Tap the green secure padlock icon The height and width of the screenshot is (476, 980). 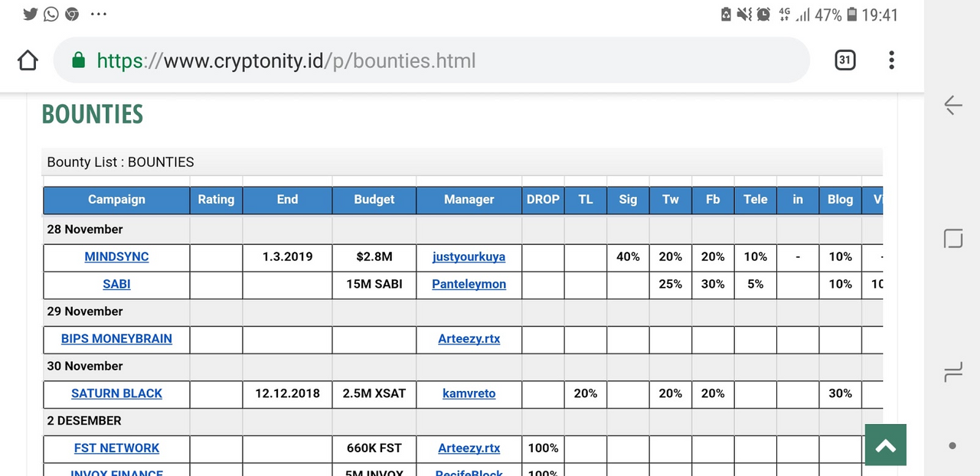pos(78,60)
